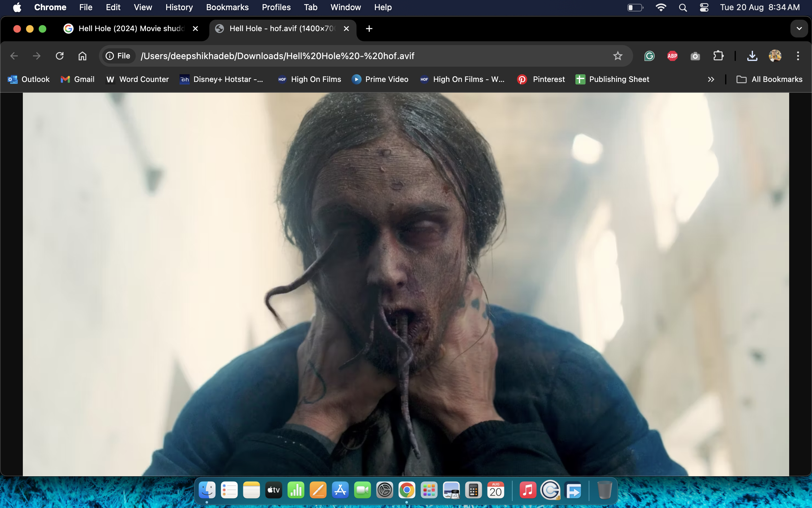Click the address bar file path

click(278, 56)
